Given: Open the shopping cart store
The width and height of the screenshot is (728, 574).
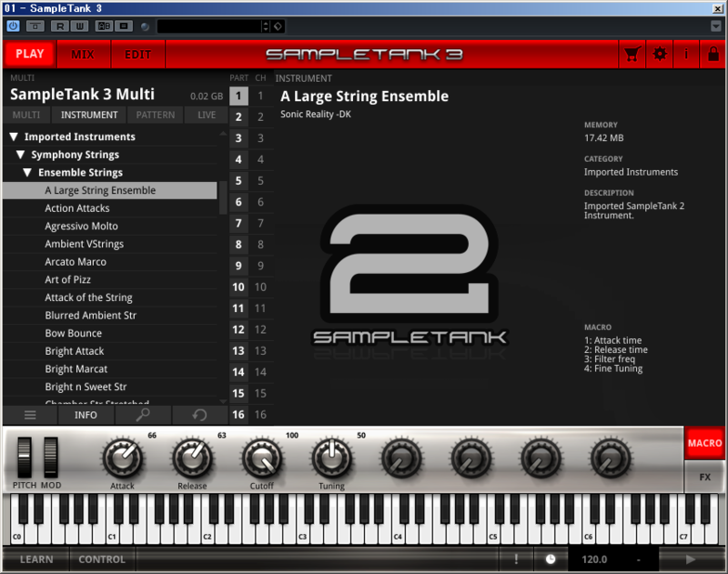Looking at the screenshot, I should (x=632, y=55).
